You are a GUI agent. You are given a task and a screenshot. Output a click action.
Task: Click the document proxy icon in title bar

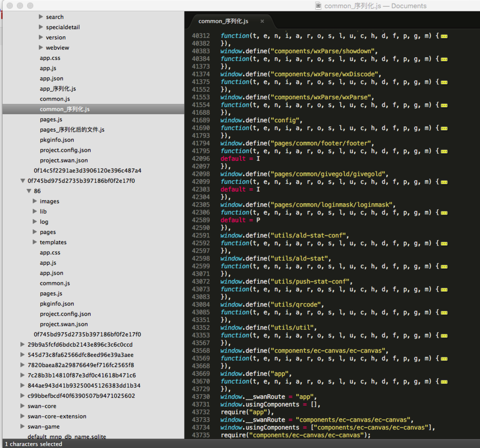coord(318,6)
